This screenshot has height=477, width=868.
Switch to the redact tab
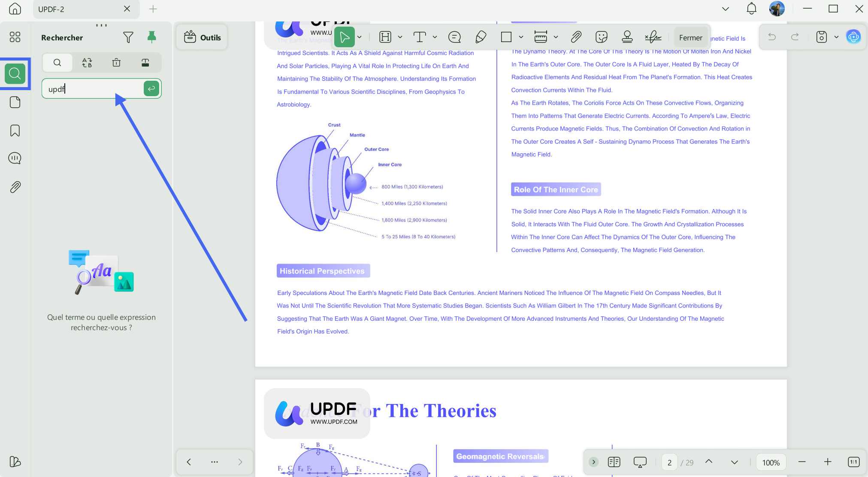(145, 63)
